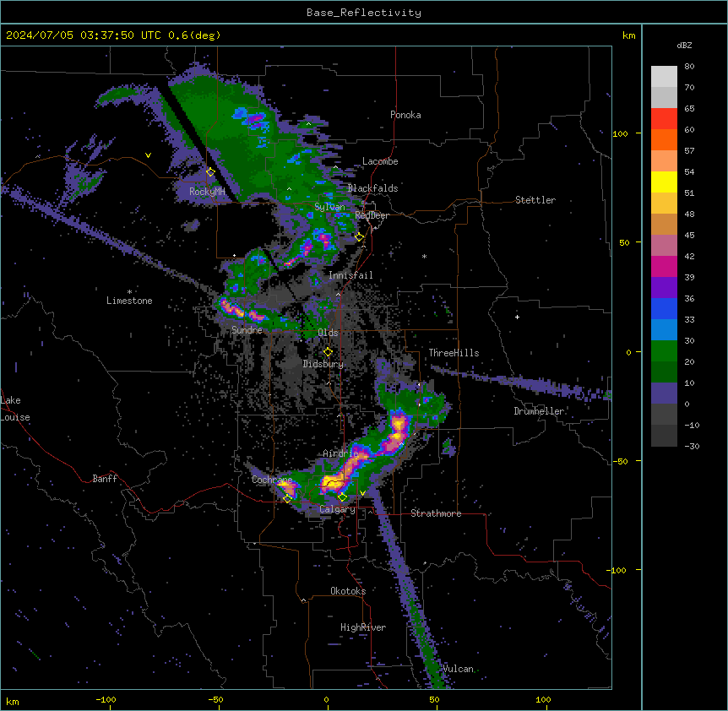Screen dimensions: 728x711
Task: Click the 80 value in the dBZ legend
Action: pyautogui.click(x=689, y=67)
